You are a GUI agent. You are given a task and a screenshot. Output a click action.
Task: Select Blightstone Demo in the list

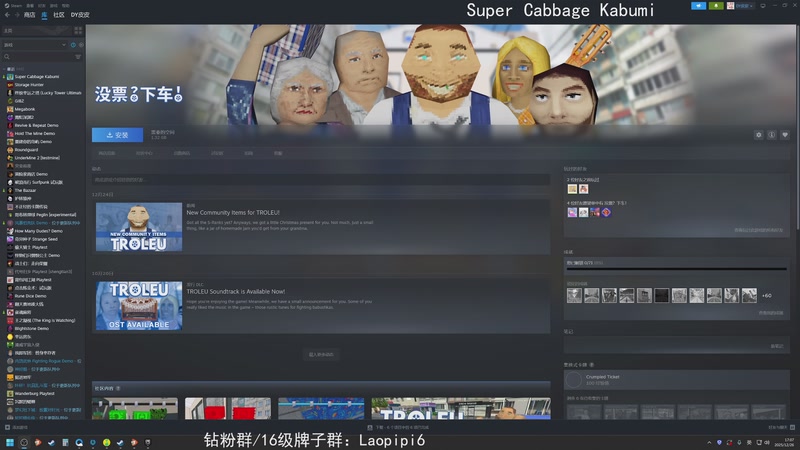pos(32,329)
